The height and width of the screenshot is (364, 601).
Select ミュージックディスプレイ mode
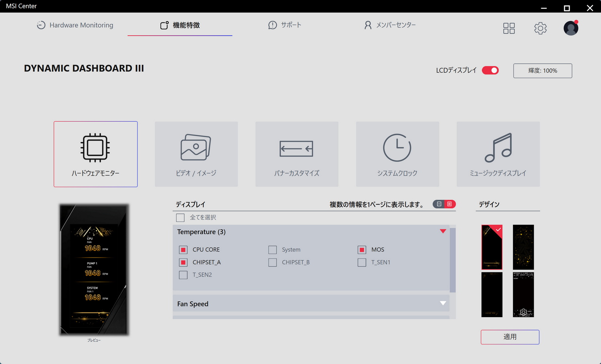(498, 154)
